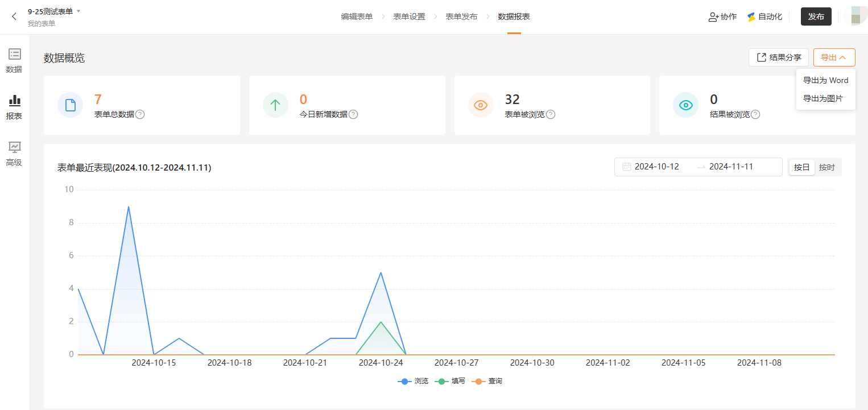Click the 协作 collaborate icon
This screenshot has height=410, width=868.
click(x=713, y=17)
